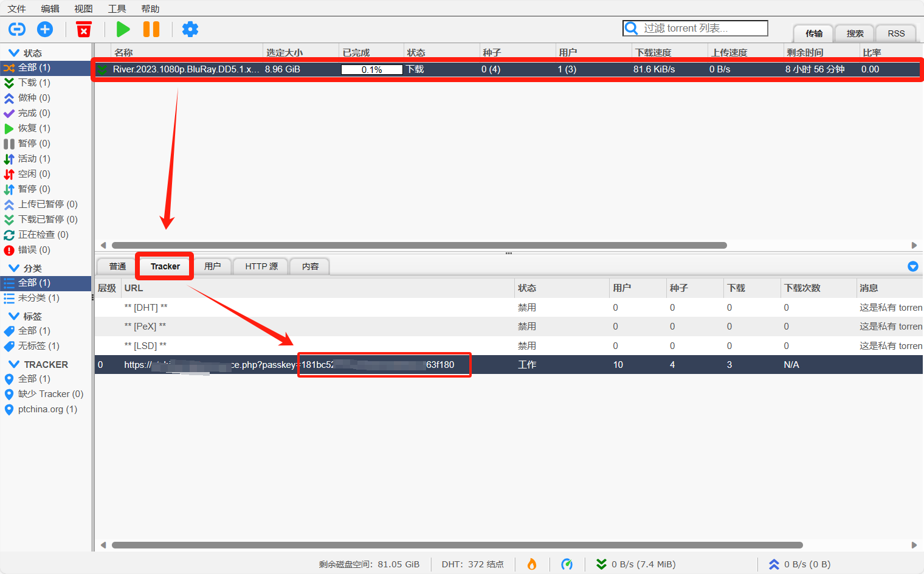Click the torrent's 0.1% progress bar
This screenshot has height=574, width=924.
[x=371, y=69]
